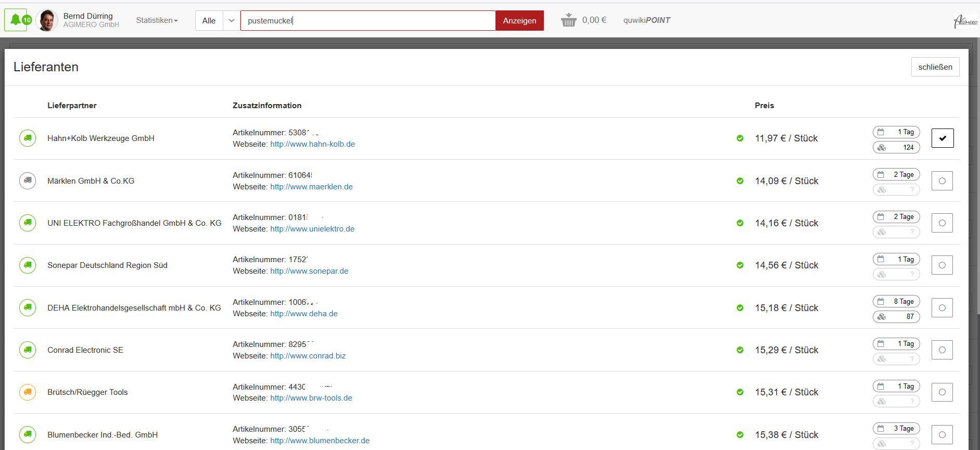Image resolution: width=980 pixels, height=450 pixels.
Task: Click the truck icon for Blumenbecker
Action: 28,434
